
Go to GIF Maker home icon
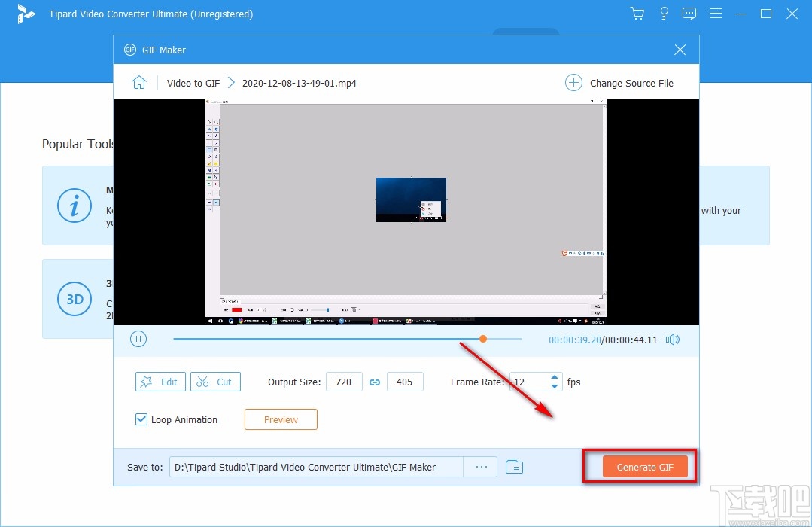point(139,82)
